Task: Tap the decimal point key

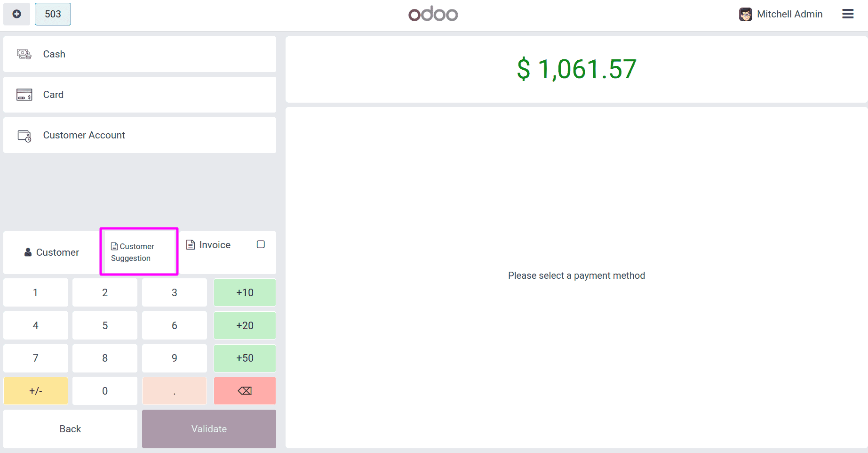Action: point(175,391)
